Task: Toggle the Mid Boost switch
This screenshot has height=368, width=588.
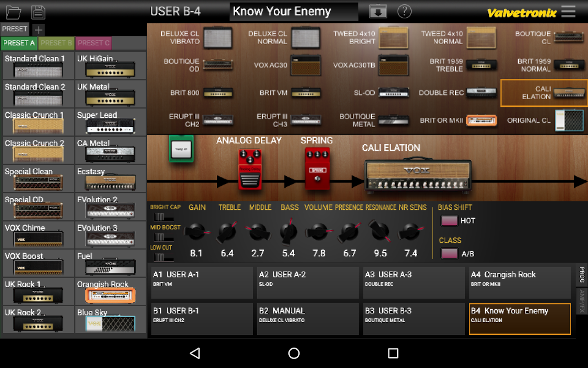Action: (159, 237)
